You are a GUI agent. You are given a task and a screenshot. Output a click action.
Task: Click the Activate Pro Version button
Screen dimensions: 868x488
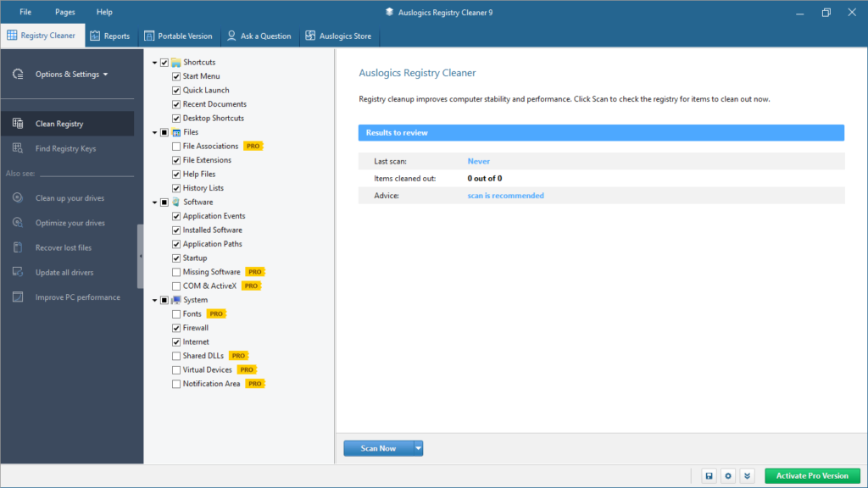[x=810, y=475]
